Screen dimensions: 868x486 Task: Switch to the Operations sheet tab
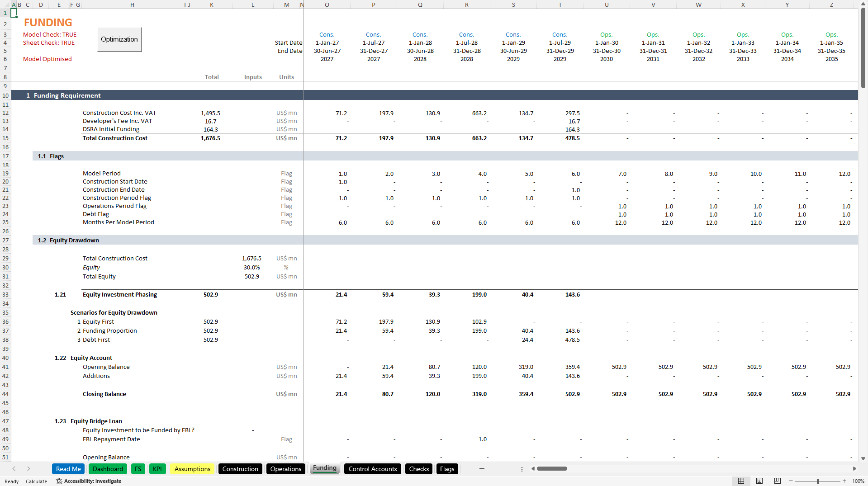point(286,469)
